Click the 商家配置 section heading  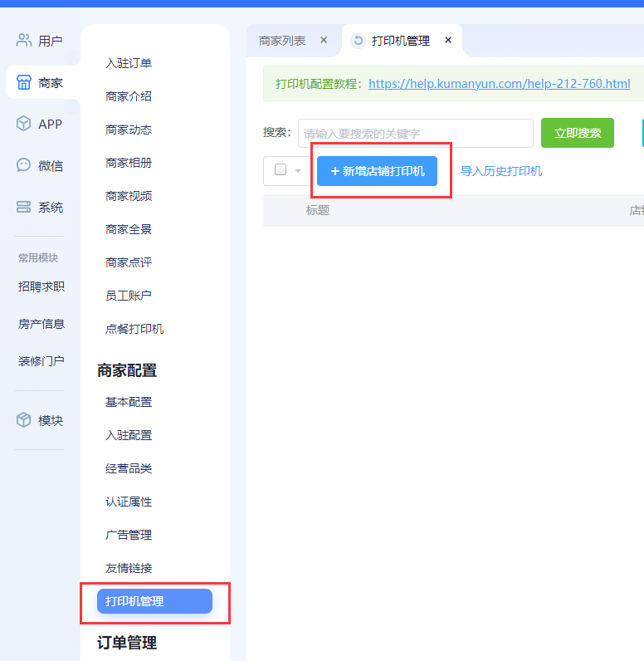click(x=127, y=370)
